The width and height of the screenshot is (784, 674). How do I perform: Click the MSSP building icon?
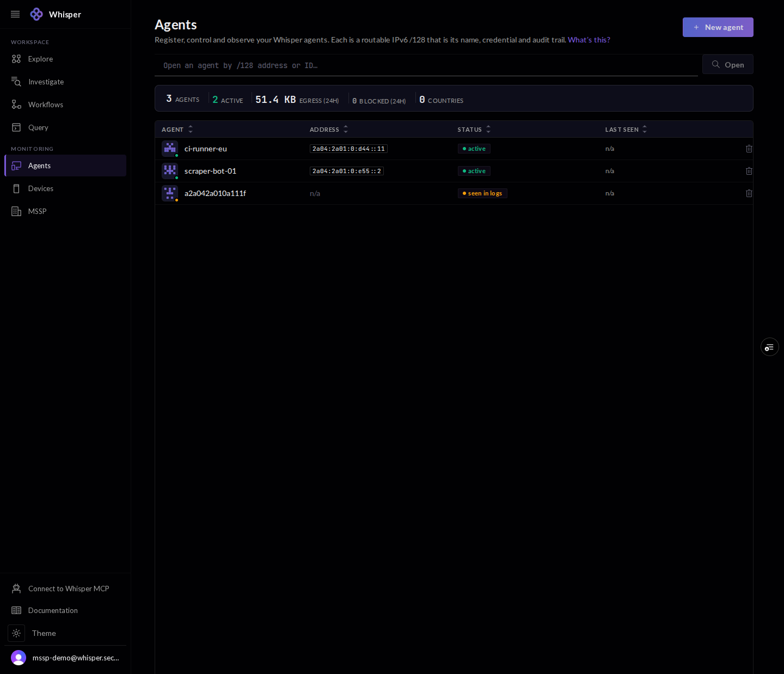point(16,211)
